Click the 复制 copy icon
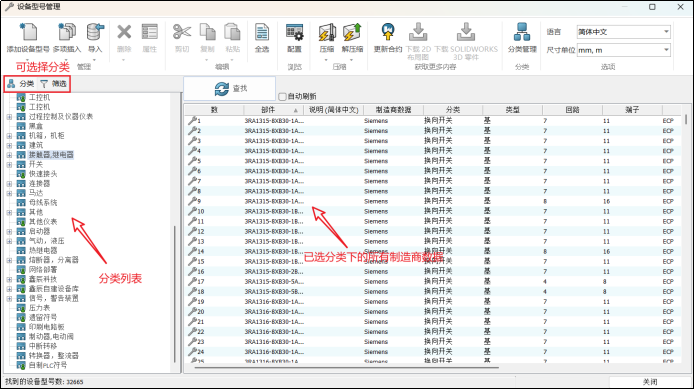Screen dimensions: 695x390 (207, 32)
